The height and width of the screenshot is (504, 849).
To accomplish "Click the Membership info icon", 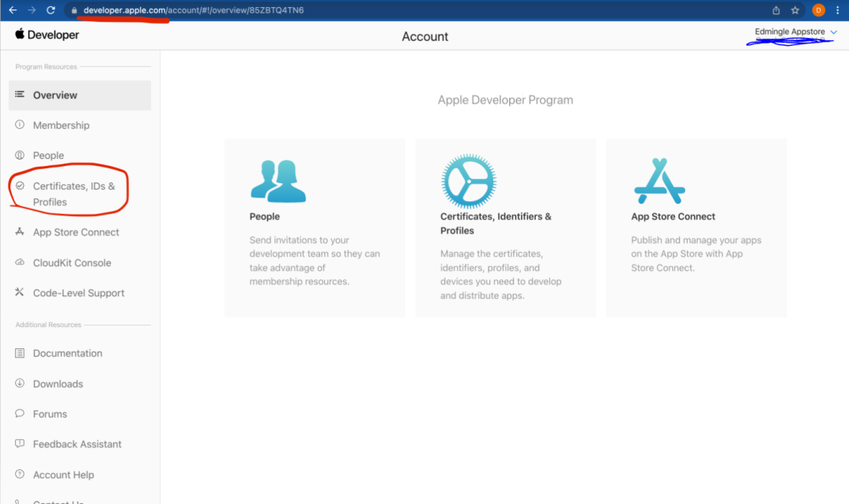I will 20,125.
